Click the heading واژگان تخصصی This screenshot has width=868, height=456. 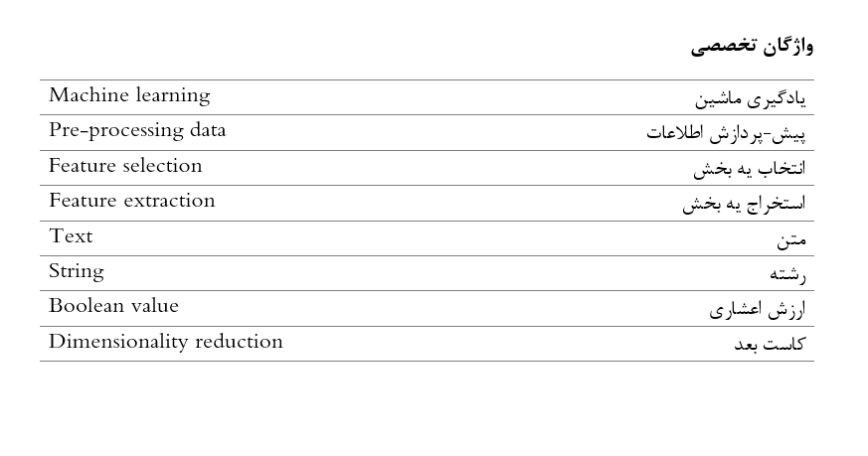tap(752, 46)
